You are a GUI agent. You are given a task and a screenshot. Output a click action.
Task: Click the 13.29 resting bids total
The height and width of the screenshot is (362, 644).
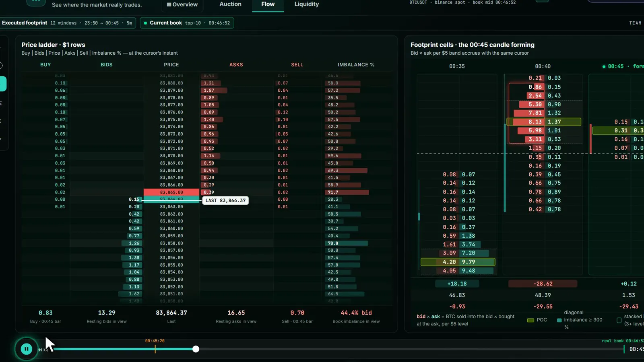click(107, 313)
